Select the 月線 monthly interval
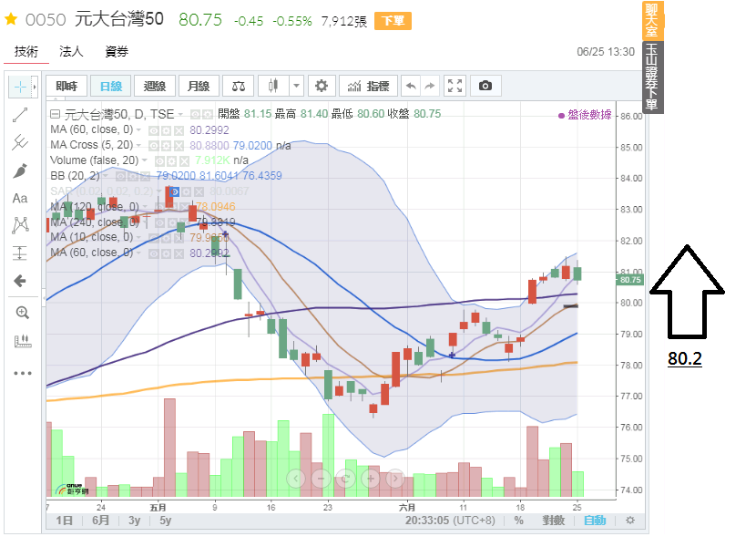 pos(199,87)
